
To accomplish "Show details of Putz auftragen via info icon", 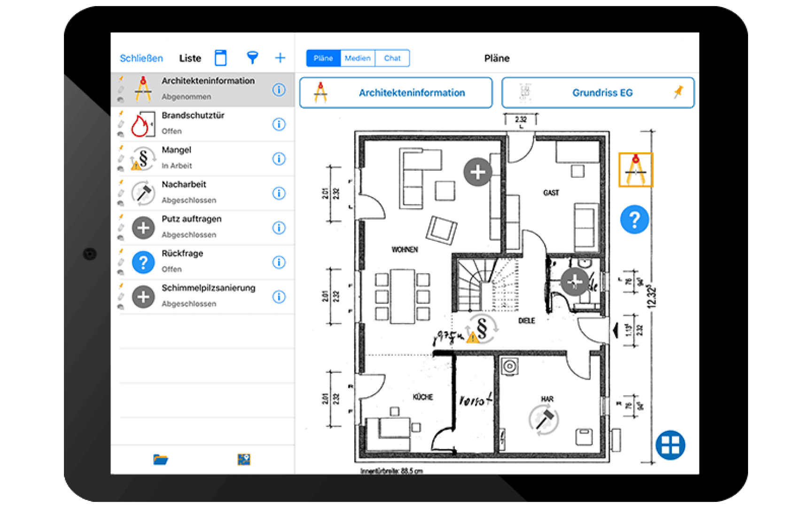I will click(279, 227).
